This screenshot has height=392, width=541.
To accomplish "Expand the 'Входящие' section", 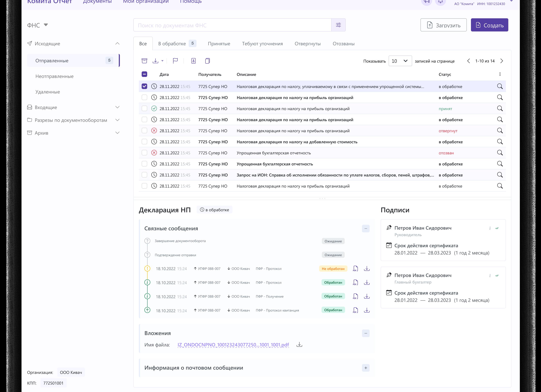I will coord(117,107).
